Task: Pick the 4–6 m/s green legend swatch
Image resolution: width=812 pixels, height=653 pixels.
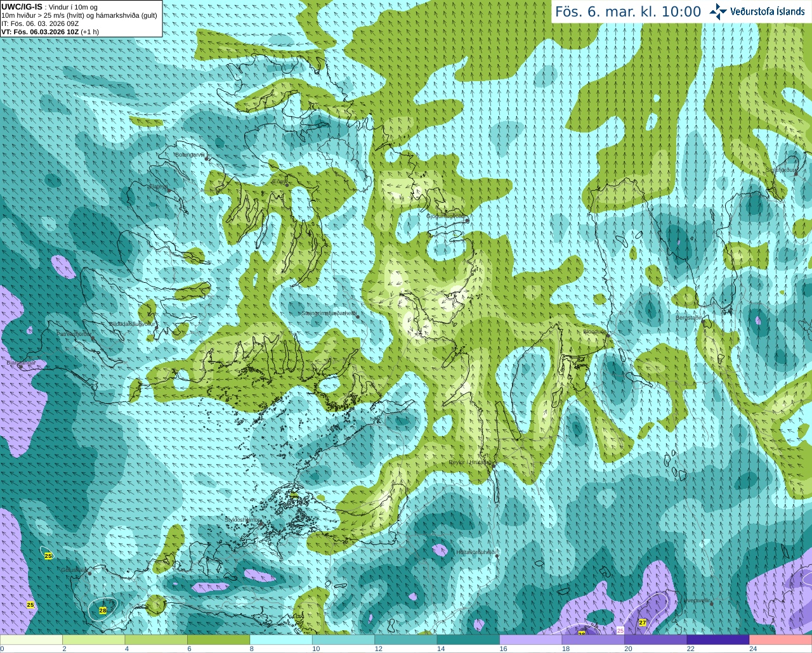Action: 156,640
